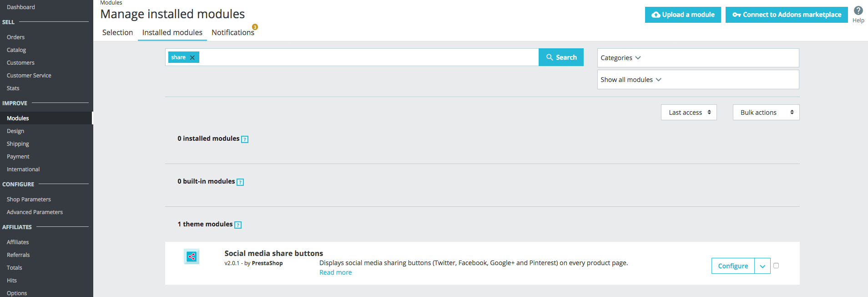This screenshot has width=868, height=297.
Task: Open International in the sidebar
Action: click(23, 169)
